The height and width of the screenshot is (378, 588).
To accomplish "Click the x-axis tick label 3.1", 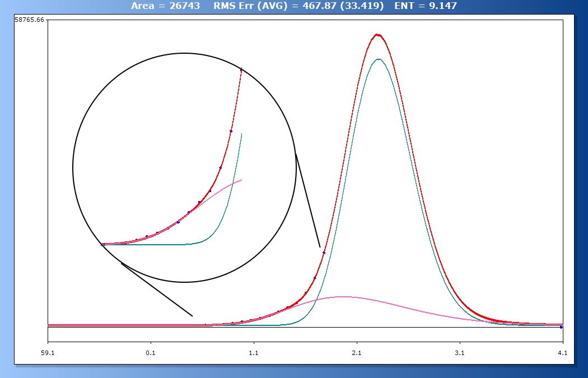I will coord(460,353).
